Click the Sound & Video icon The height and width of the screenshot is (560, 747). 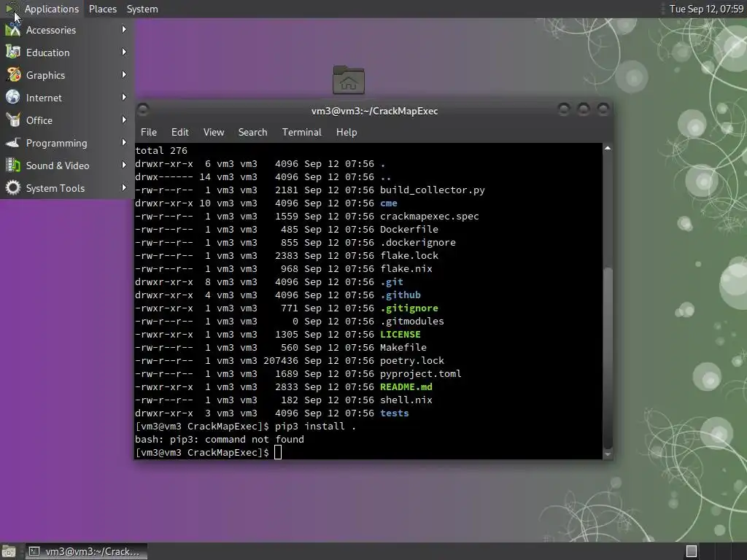pos(13,166)
